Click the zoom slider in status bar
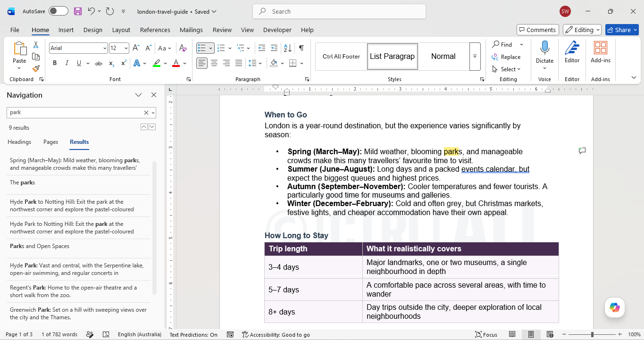 click(592, 334)
